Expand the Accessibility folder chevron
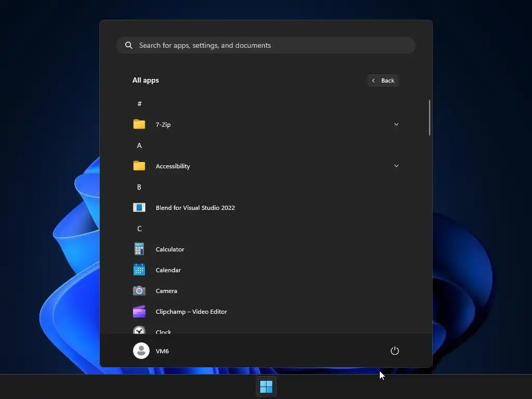 coord(396,166)
